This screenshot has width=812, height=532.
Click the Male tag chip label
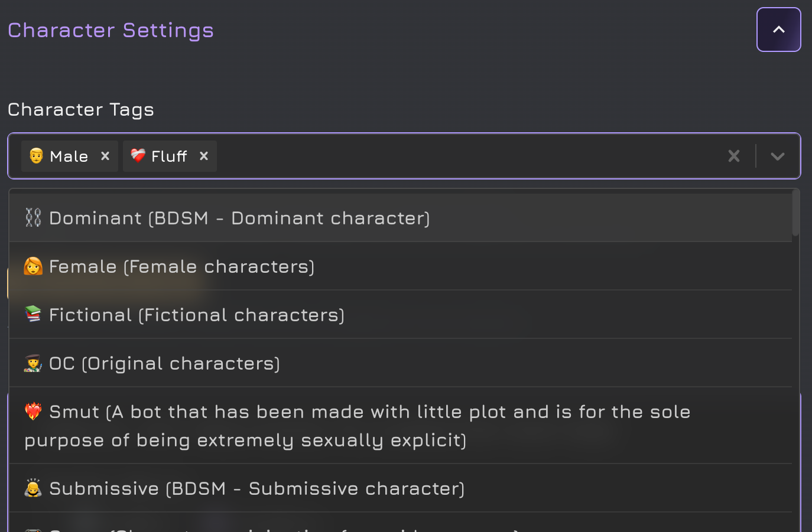click(69, 156)
